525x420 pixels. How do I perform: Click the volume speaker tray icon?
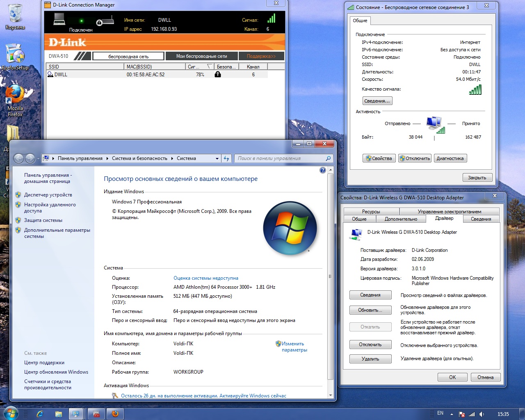[482, 414]
